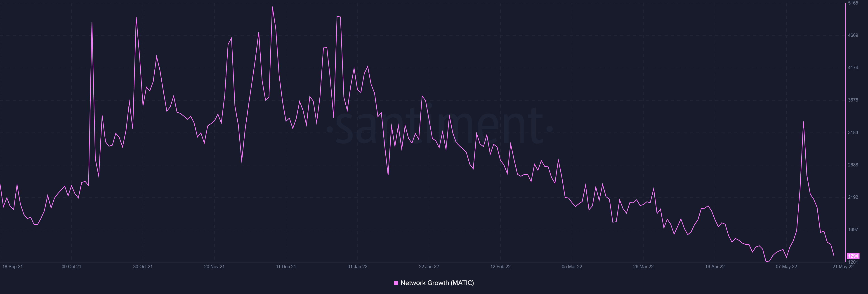Click the 1294 current value badge

[x=853, y=256]
